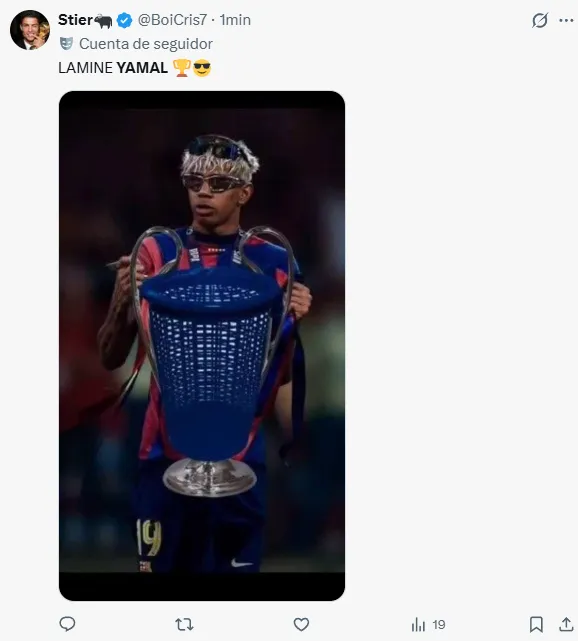Open the Stier profile avatar picture
Screen dimensions: 578x641
click(x=30, y=30)
